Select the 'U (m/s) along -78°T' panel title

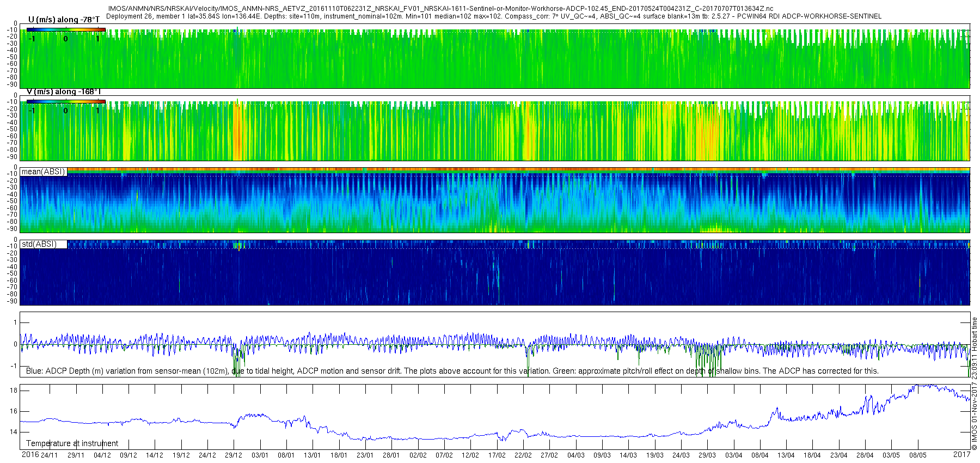point(64,20)
